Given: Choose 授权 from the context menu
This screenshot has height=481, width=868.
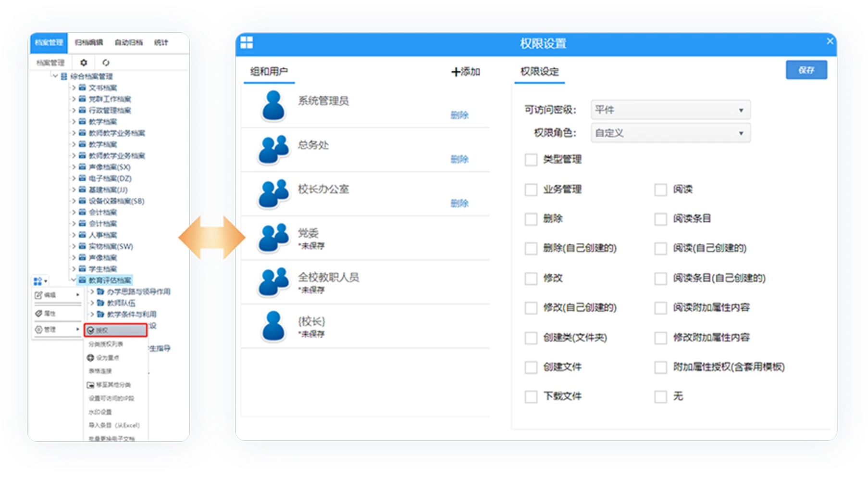Looking at the screenshot, I should pyautogui.click(x=115, y=330).
